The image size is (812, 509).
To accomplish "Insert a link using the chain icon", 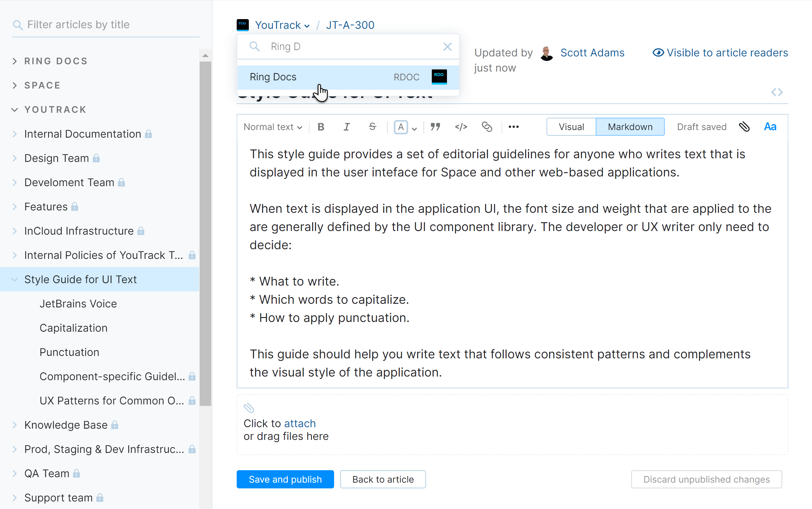I will point(487,127).
